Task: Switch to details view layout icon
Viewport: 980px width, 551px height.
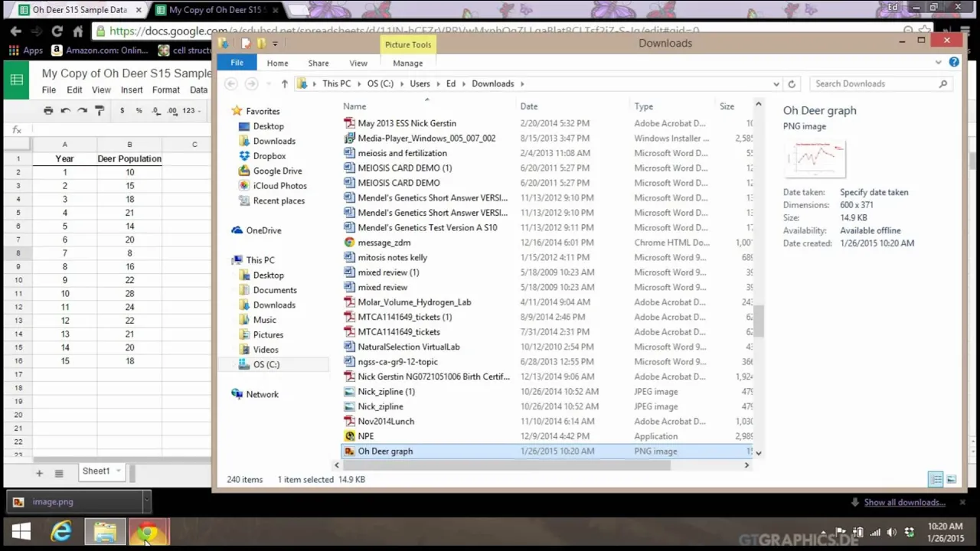Action: pos(936,479)
